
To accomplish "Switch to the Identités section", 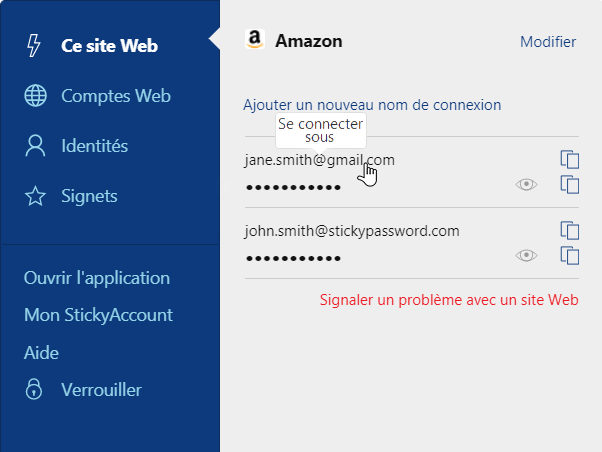I will coord(94,146).
